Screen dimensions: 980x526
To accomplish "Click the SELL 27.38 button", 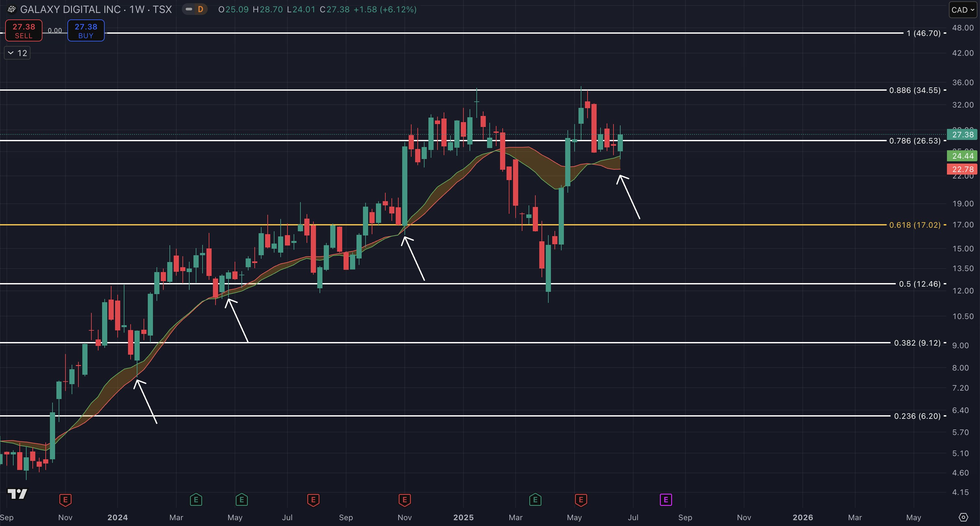I will (24, 31).
